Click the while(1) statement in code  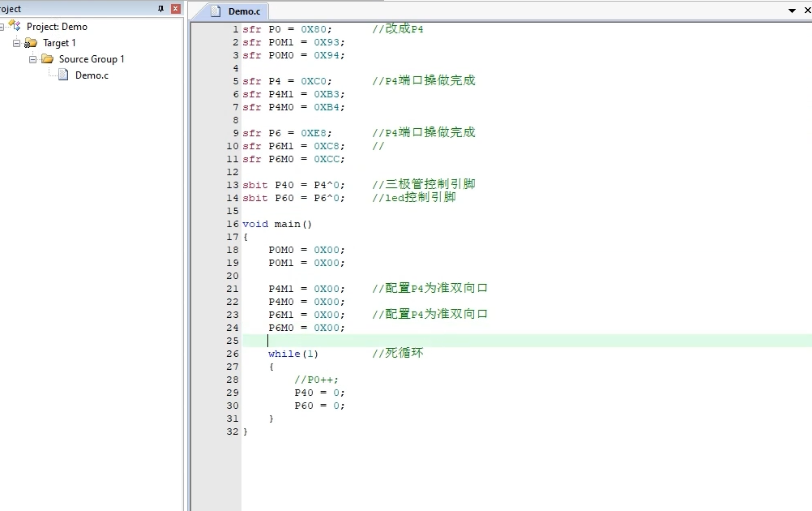tap(293, 354)
